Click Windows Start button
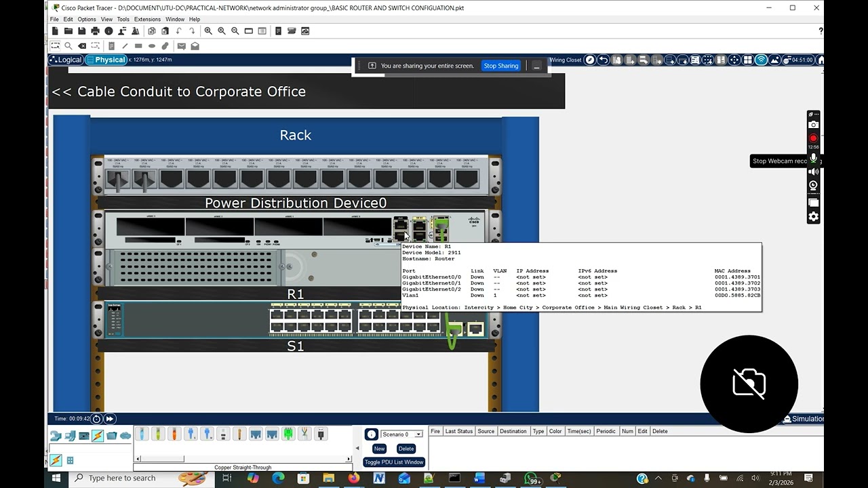The image size is (868, 488). (56, 479)
